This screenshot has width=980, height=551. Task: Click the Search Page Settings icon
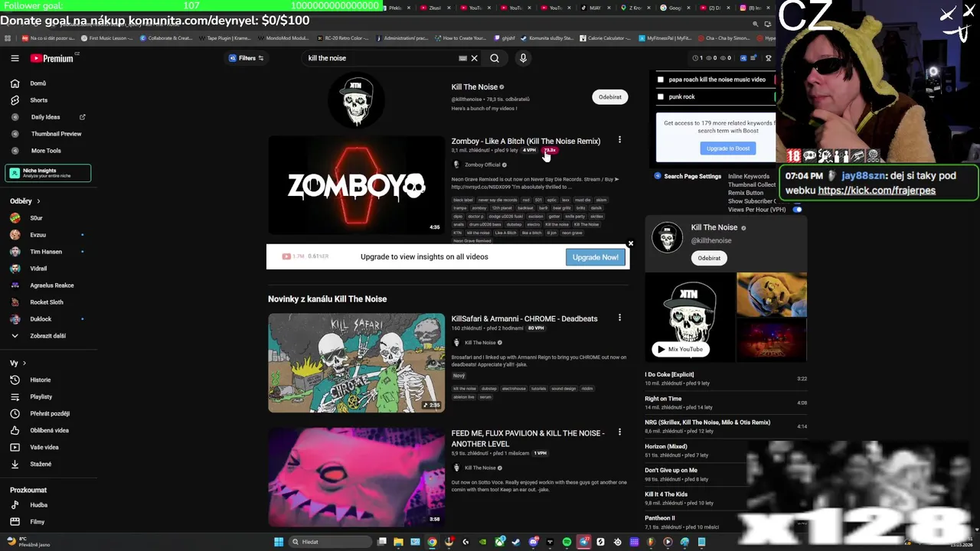point(657,176)
